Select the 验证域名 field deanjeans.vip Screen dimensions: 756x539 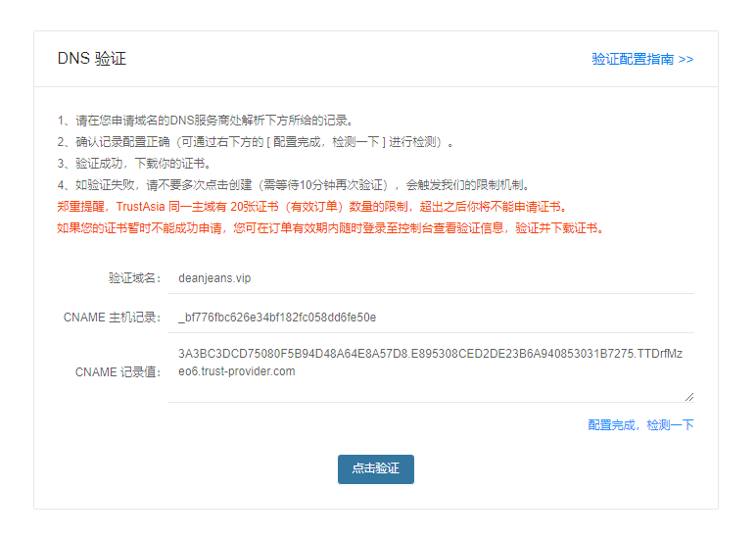(x=431, y=278)
